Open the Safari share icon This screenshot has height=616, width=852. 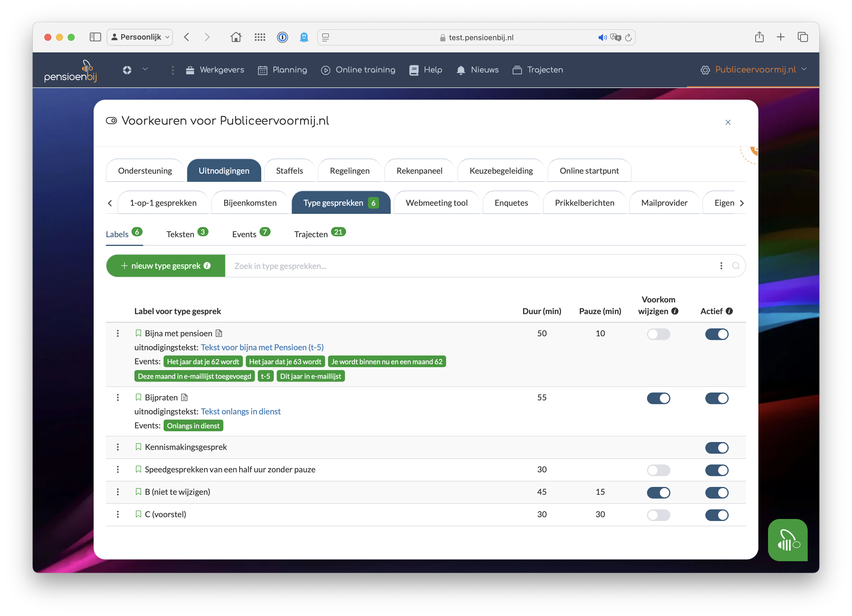pyautogui.click(x=759, y=37)
